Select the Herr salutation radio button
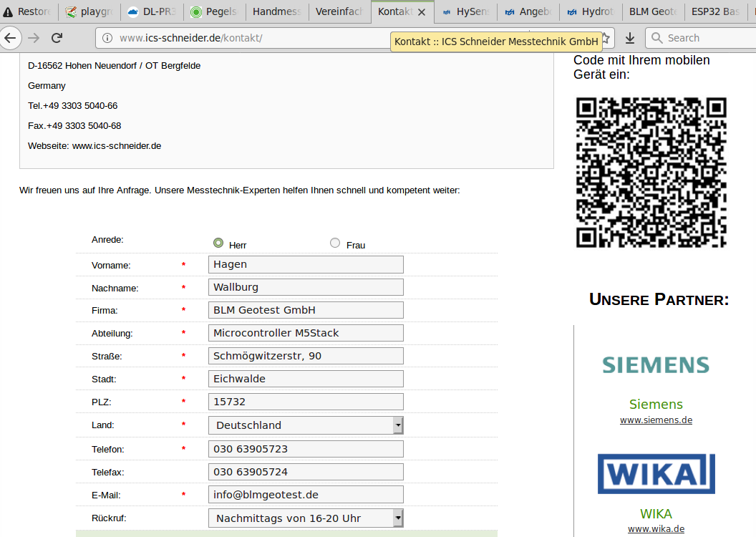The image size is (756, 537). pos(218,243)
